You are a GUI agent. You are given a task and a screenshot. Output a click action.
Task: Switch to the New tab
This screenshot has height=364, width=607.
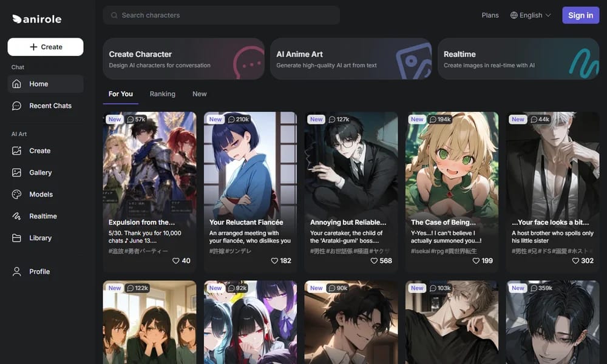pos(199,94)
